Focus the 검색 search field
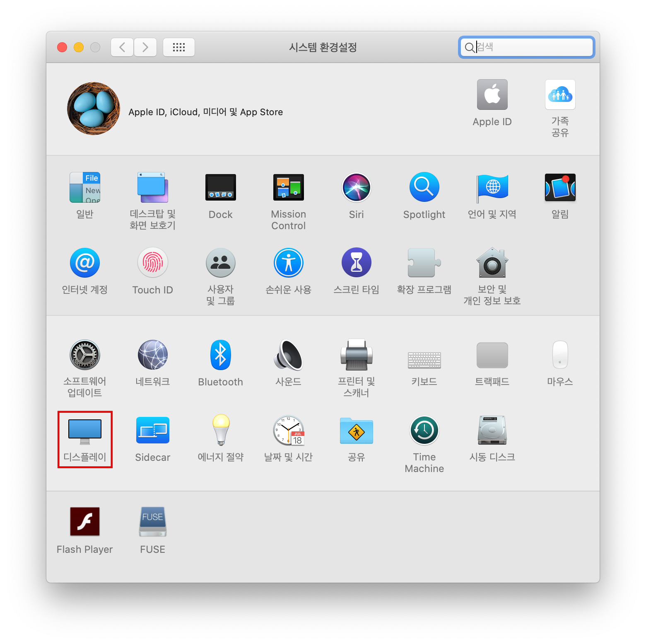 (x=527, y=47)
